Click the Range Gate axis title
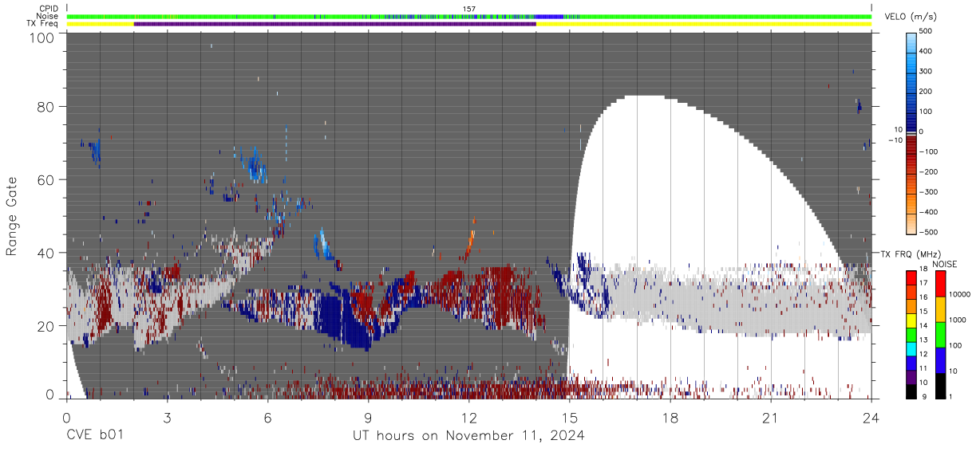This screenshot has height=452, width=980. pos(12,217)
